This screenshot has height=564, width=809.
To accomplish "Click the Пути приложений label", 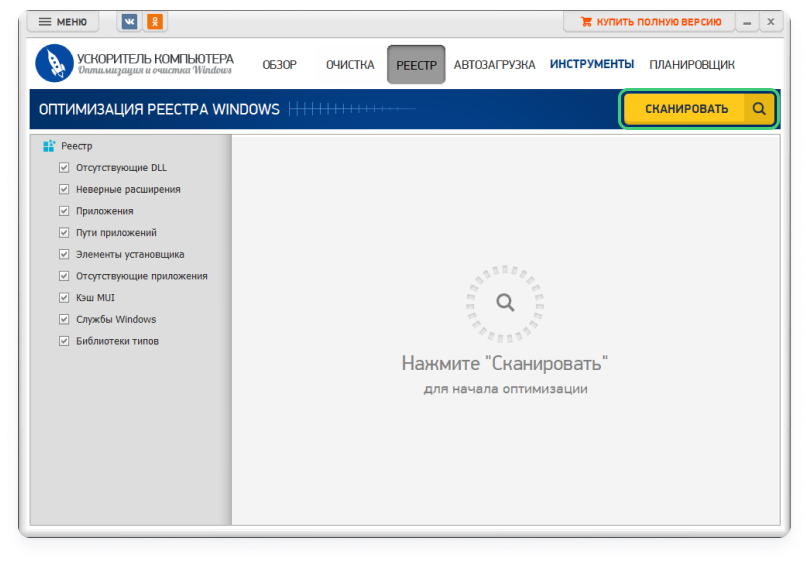I will pyautogui.click(x=116, y=233).
